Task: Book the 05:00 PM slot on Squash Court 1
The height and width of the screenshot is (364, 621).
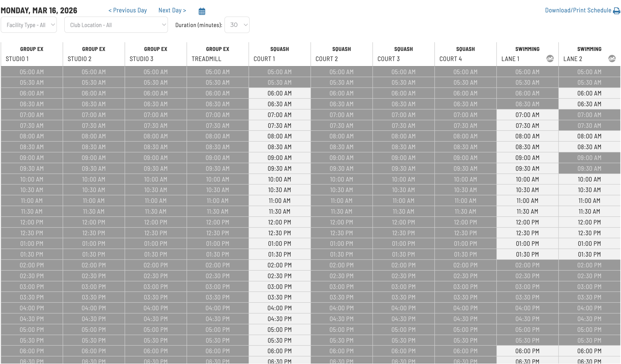Action: 280,329
